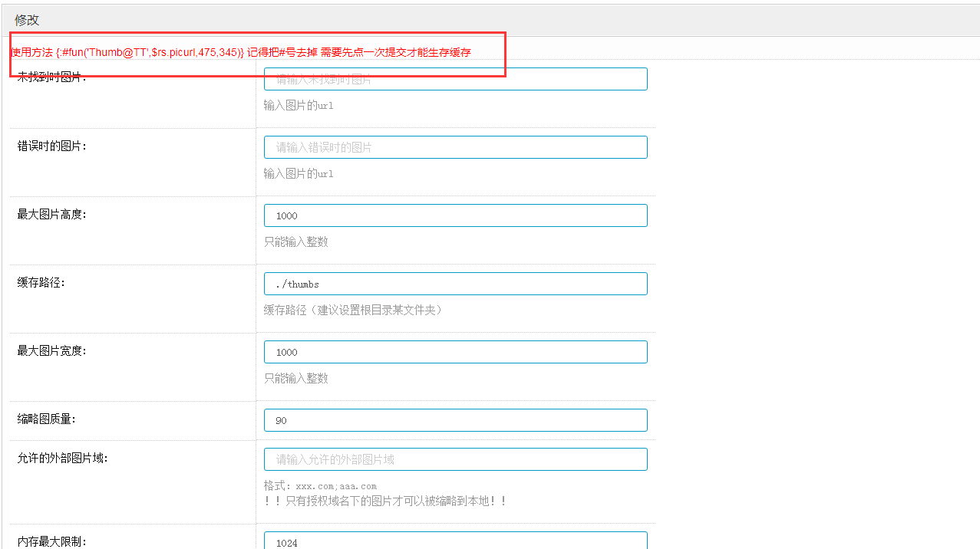Select the 最大图片宽度 label

[x=52, y=350]
